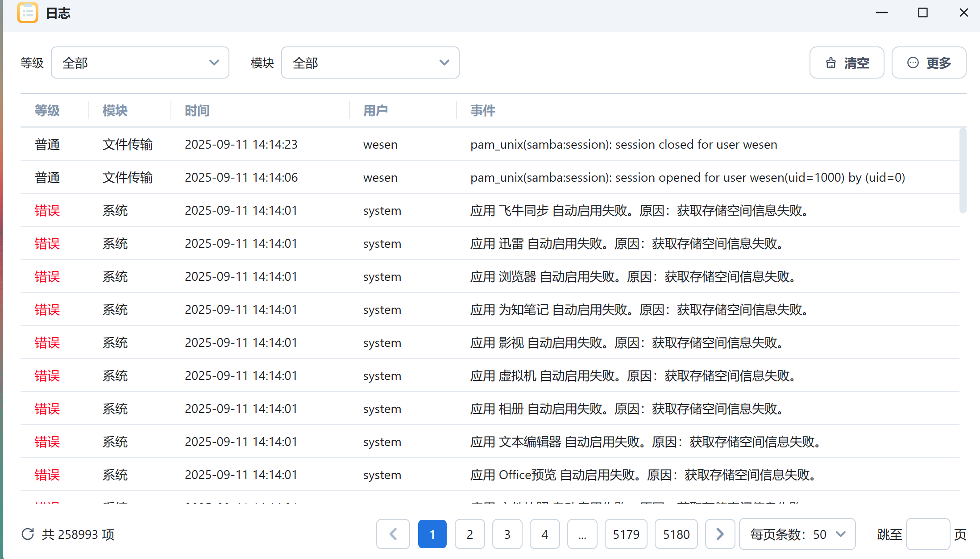Viewport: 980px width, 559px height.
Task: Select the 迅雷 auto-start failure row
Action: coord(490,243)
